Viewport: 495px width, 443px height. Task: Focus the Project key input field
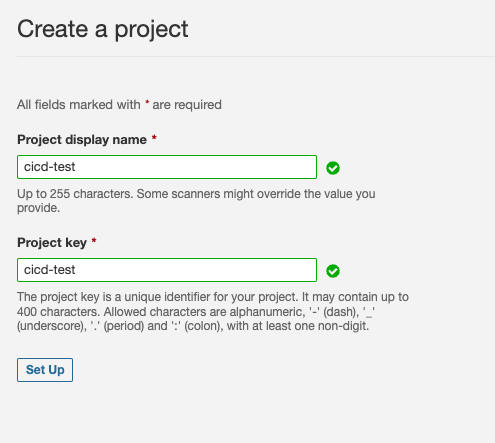(167, 270)
